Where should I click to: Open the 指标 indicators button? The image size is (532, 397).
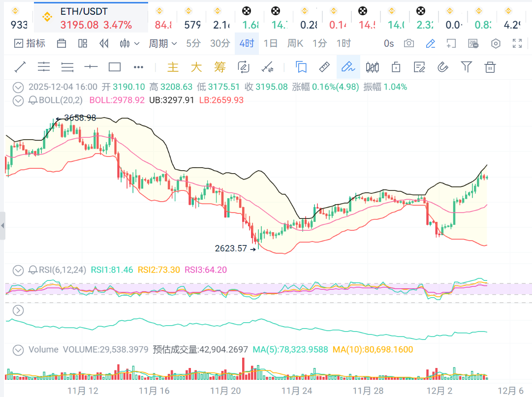coord(30,44)
